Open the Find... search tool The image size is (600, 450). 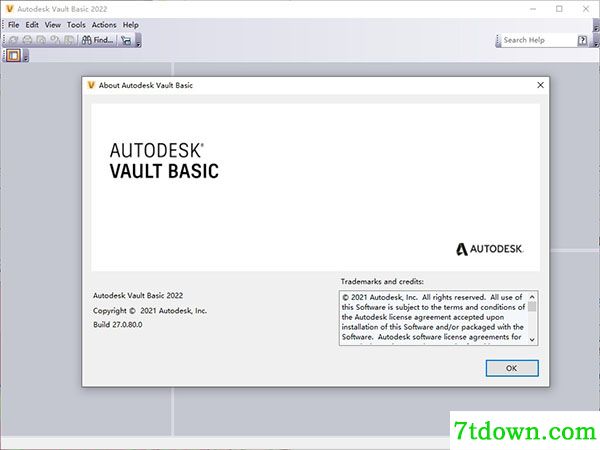(x=98, y=40)
